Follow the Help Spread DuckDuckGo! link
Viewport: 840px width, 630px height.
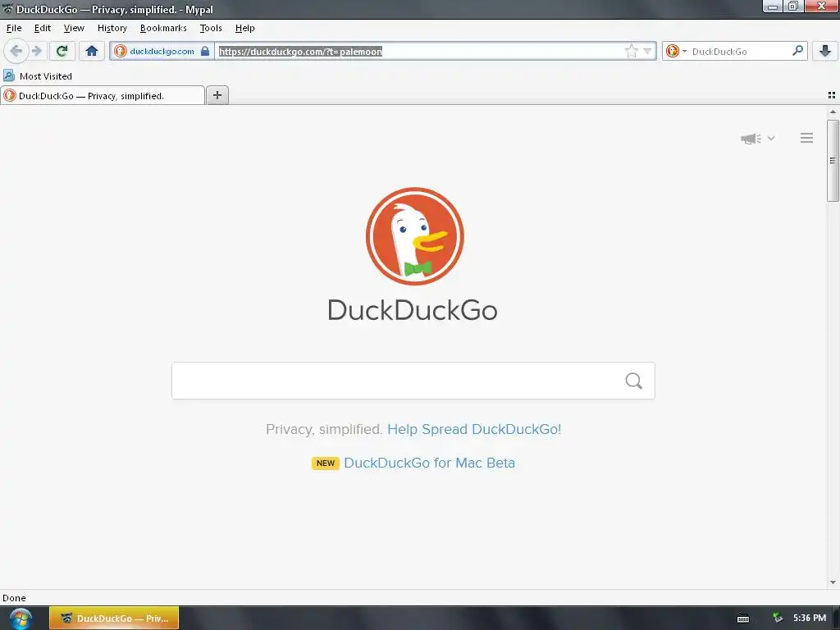[x=474, y=429]
